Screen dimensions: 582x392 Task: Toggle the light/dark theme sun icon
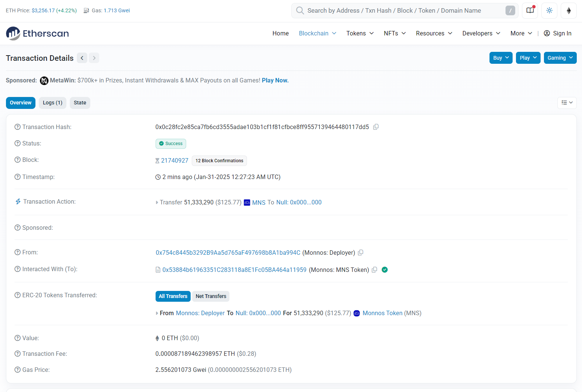(x=549, y=10)
